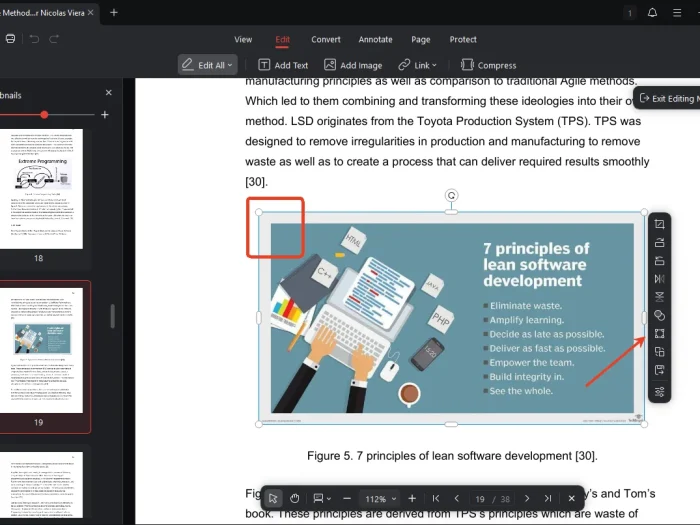Select the Crop image tool

click(x=660, y=224)
